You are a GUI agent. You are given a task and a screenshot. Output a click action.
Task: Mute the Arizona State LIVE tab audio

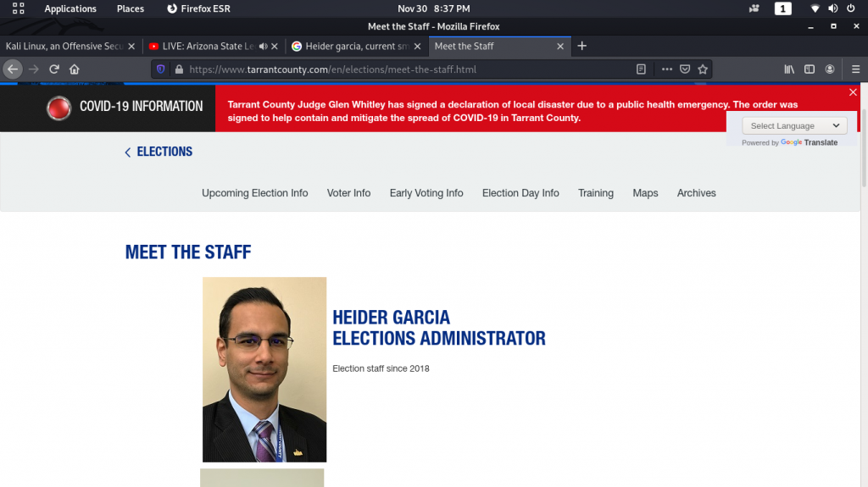264,47
